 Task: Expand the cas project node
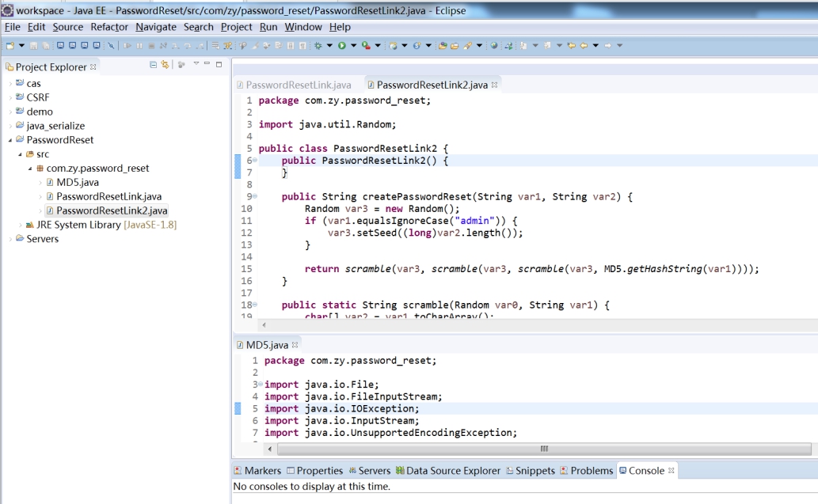(10, 83)
